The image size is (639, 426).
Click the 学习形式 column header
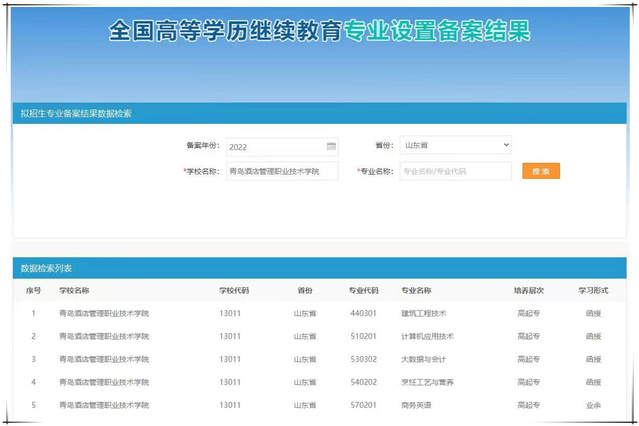tap(593, 290)
